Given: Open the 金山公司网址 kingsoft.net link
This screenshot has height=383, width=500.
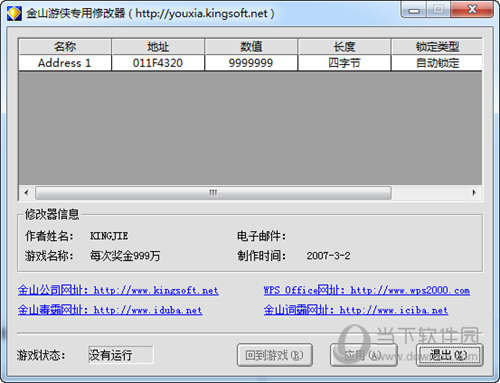Looking at the screenshot, I should pyautogui.click(x=118, y=290).
